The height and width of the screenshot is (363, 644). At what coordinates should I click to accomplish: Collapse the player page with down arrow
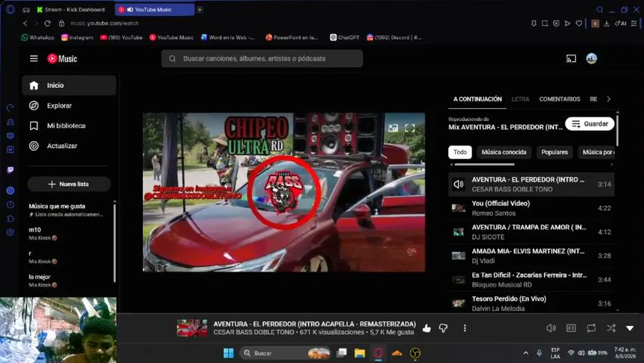pos(630,328)
